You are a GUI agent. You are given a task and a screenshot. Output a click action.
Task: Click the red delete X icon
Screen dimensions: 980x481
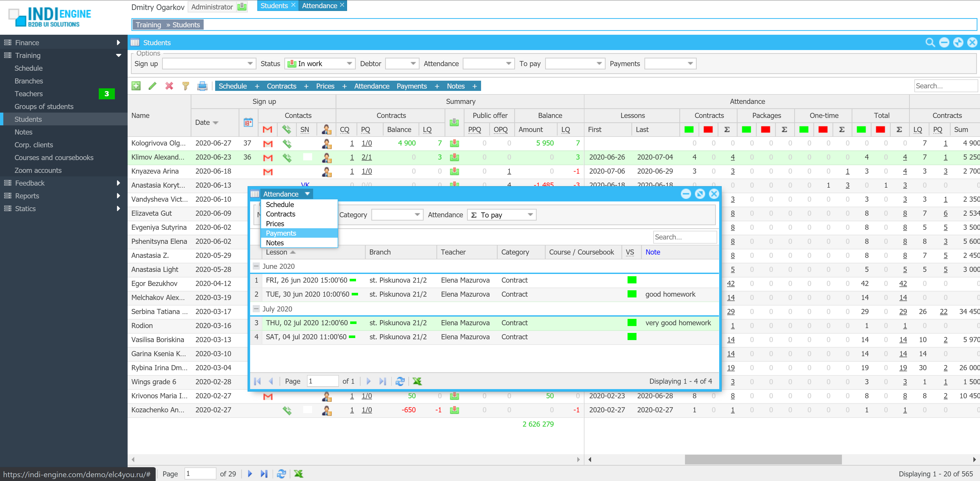169,86
